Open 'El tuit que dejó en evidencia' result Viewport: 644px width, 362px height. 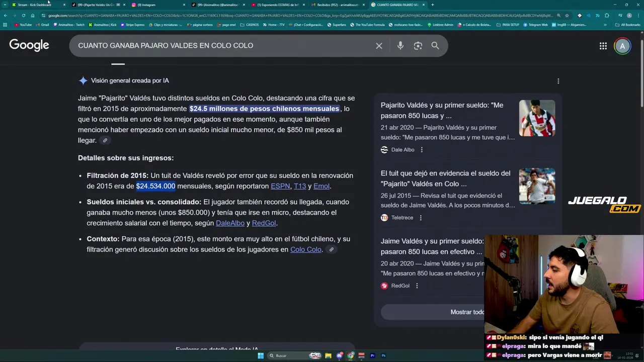445,178
